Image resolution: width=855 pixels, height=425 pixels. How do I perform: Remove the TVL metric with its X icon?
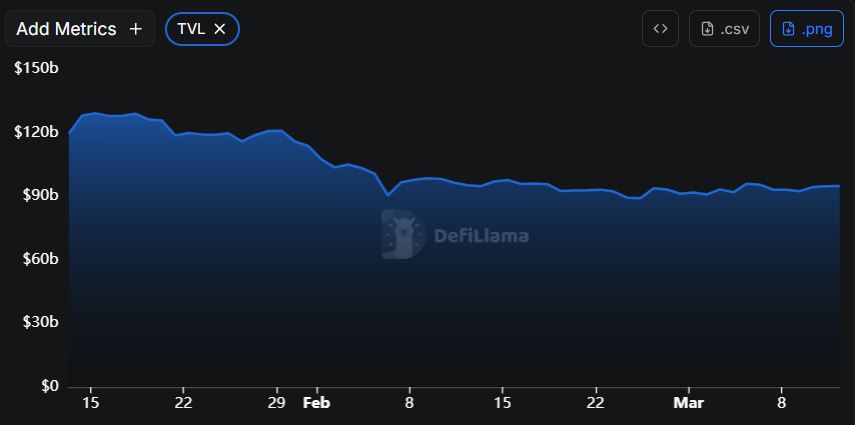tap(220, 29)
